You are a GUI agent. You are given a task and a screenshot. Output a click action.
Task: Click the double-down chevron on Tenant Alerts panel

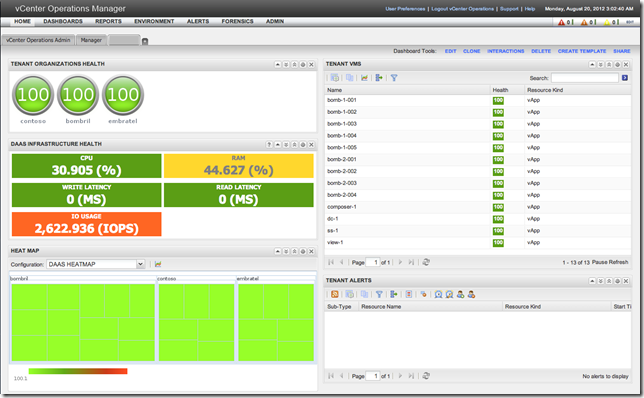coord(600,281)
